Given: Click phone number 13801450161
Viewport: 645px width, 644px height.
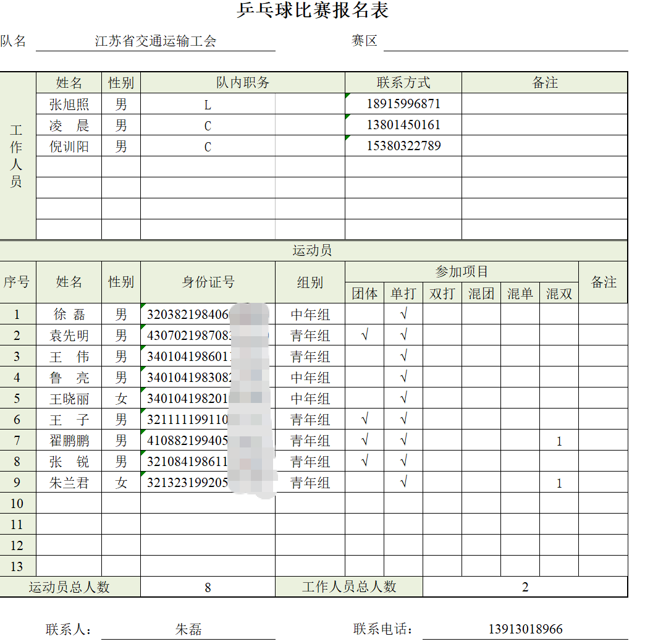Looking at the screenshot, I should (x=403, y=125).
